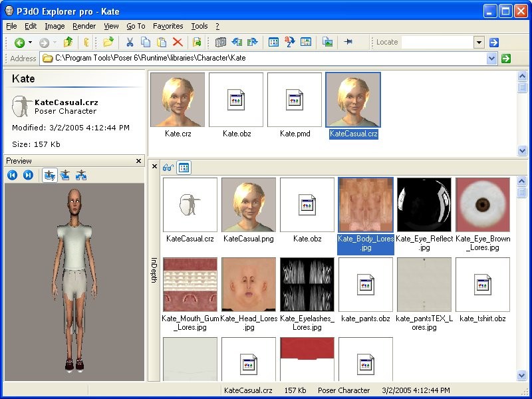This screenshot has height=399, width=532.
Task: Expand the Address bar path dropdown
Action: coord(492,59)
